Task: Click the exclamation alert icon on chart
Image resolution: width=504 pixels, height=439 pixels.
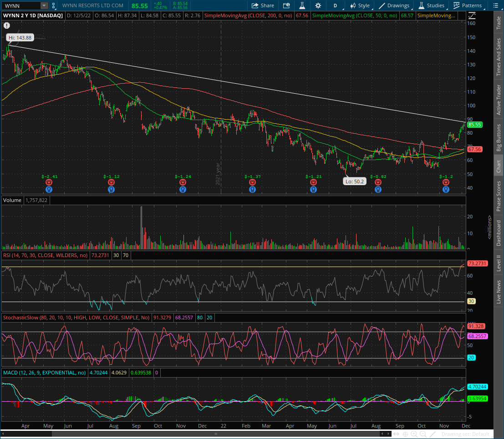Action: (7, 25)
